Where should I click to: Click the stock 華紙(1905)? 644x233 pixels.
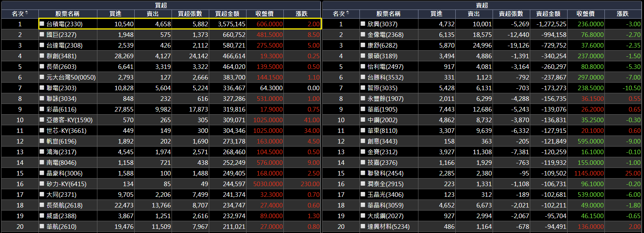click(x=382, y=109)
